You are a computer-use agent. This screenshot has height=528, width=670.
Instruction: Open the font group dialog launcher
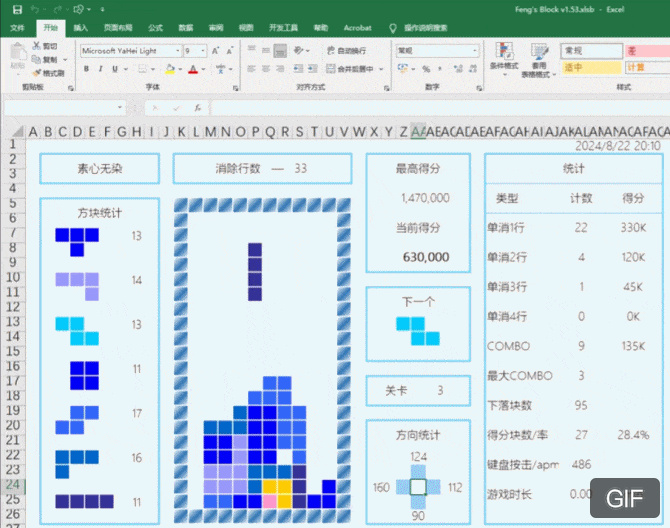235,88
